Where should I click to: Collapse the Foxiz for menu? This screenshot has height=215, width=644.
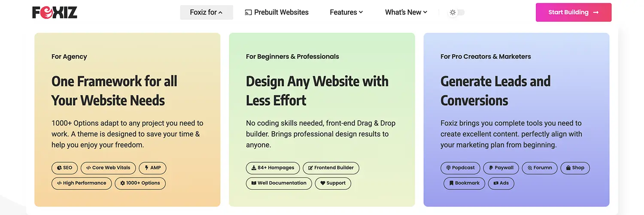[207, 12]
